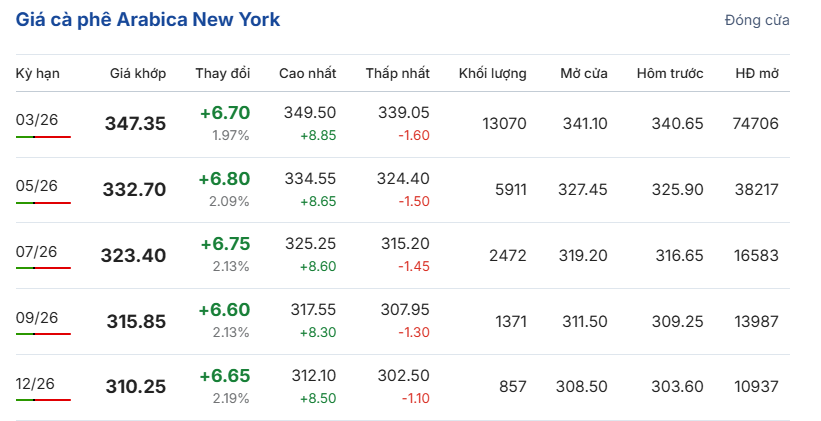
Task: Click the 'Thấp nhất' column header
Action: click(397, 74)
